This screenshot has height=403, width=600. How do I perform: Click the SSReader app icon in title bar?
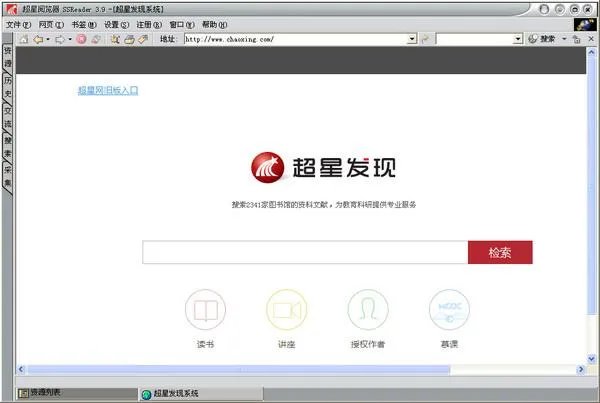pyautogui.click(x=12, y=9)
